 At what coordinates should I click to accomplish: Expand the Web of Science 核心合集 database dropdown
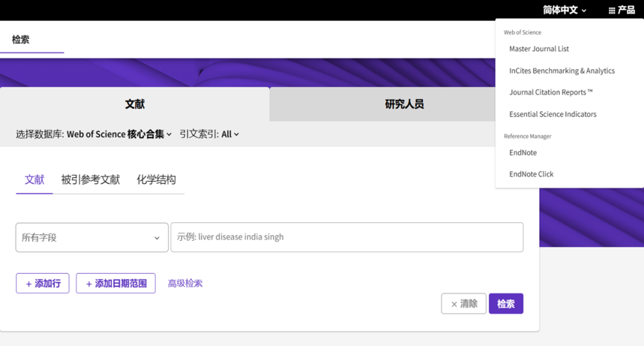(119, 134)
